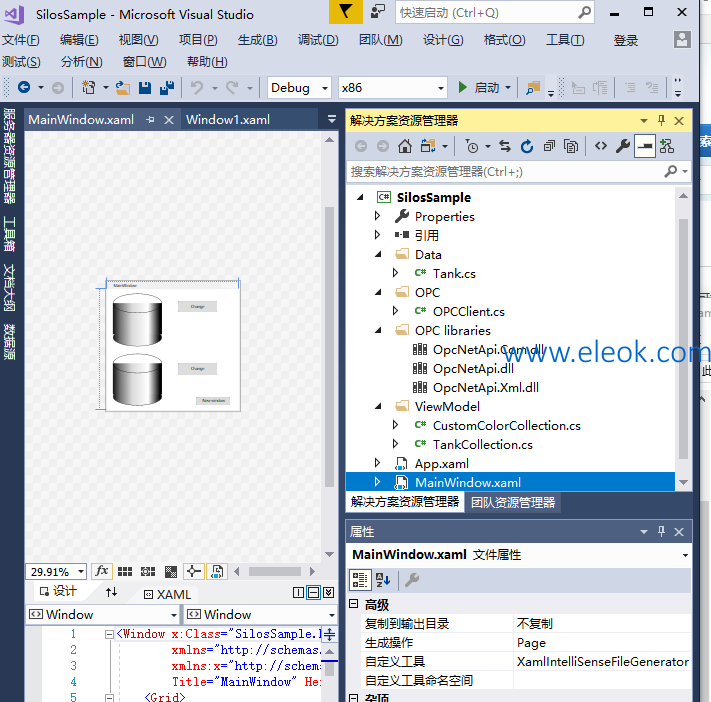Switch to the Window1.xaml tab
The height and width of the screenshot is (702, 711).
point(228,119)
